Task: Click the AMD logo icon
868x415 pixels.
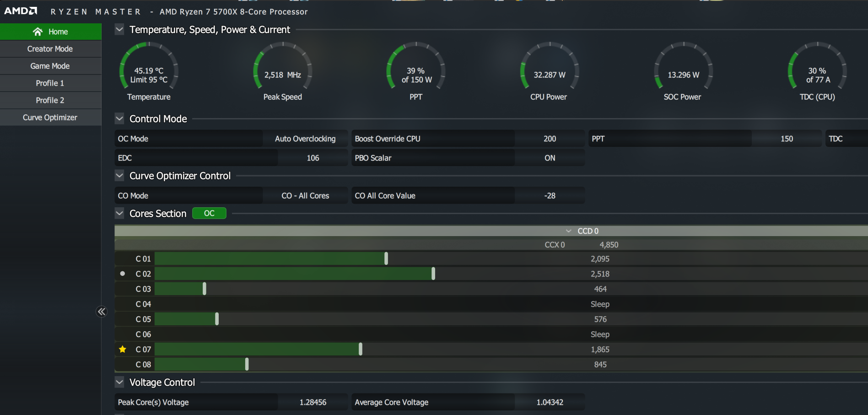Action: click(21, 11)
